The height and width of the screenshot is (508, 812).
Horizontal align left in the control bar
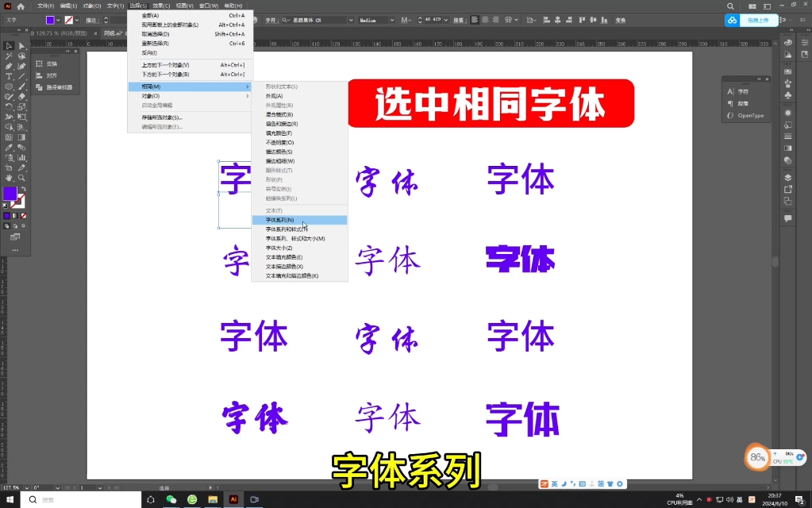[x=546, y=20]
